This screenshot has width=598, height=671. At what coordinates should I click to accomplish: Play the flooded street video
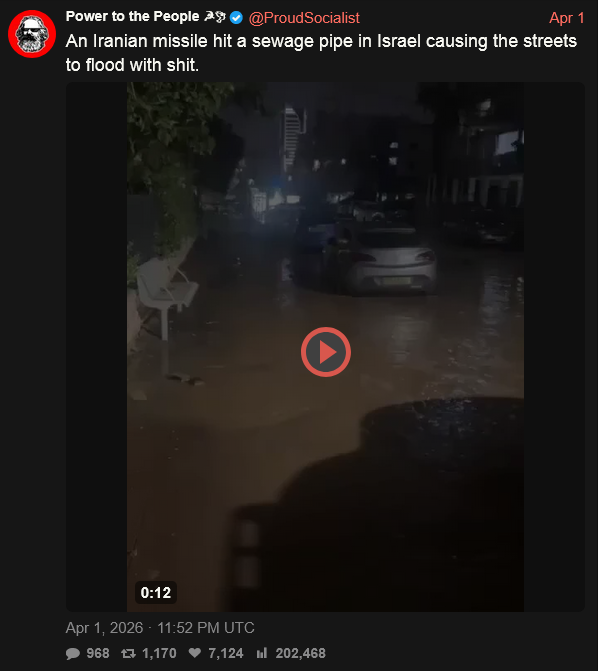[x=326, y=352]
